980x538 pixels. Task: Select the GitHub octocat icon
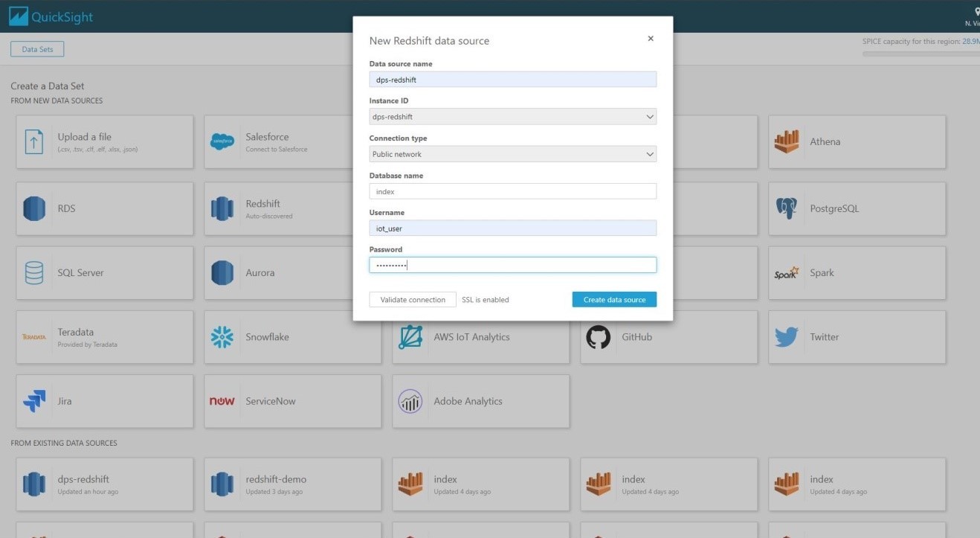click(x=599, y=337)
